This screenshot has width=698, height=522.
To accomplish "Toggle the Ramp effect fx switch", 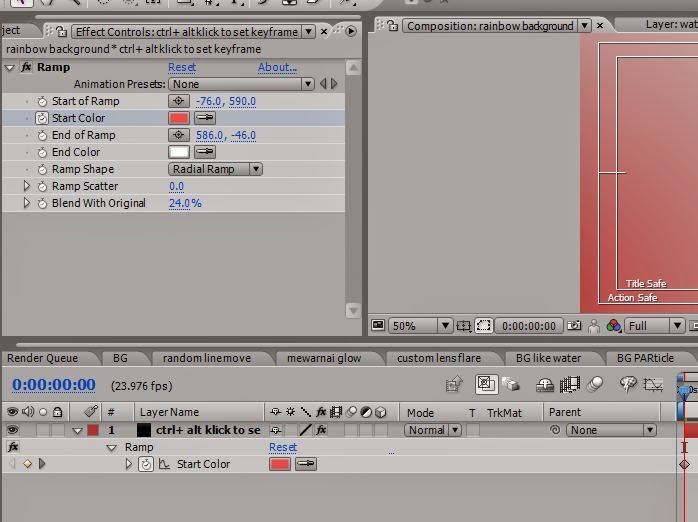I will 26,67.
